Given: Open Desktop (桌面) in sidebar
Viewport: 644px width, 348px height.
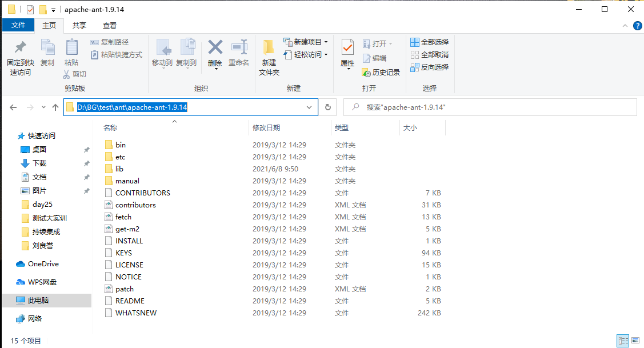Looking at the screenshot, I should click(x=34, y=150).
